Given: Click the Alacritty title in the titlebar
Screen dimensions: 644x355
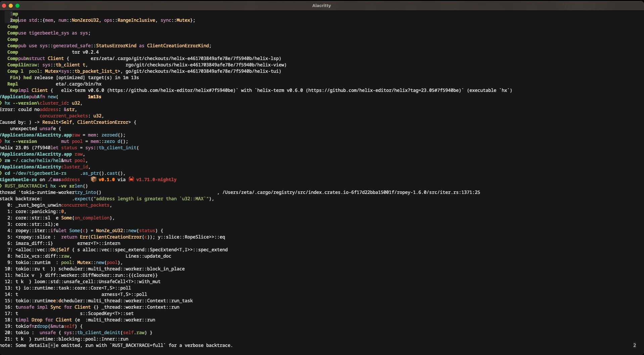Looking at the screenshot, I should 321,5.
